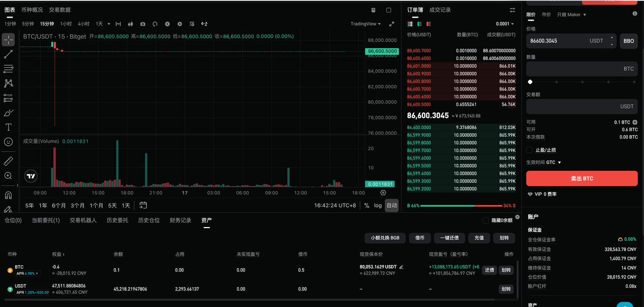Viewport: 644px width, 307px height.
Task: Toggle percent scale on price axis
Action: (367, 206)
